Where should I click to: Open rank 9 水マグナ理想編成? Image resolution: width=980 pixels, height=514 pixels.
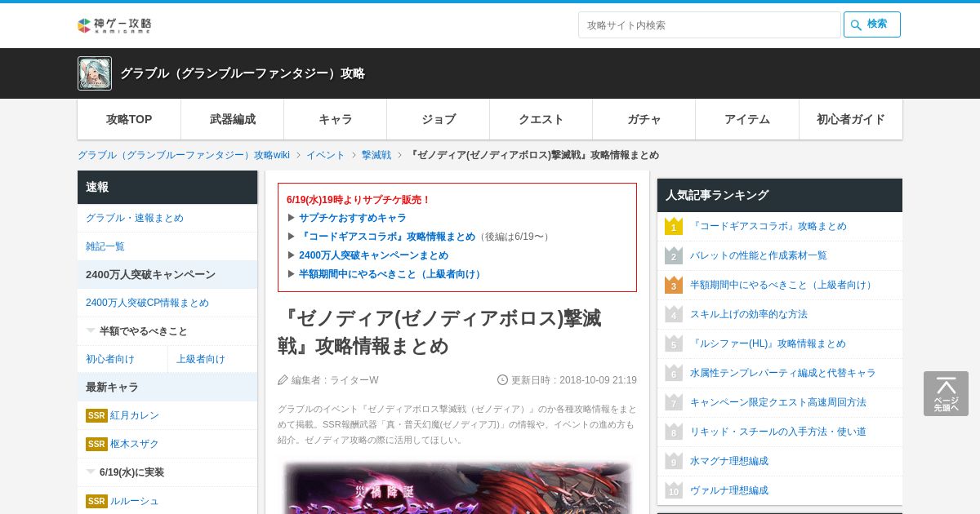(729, 461)
